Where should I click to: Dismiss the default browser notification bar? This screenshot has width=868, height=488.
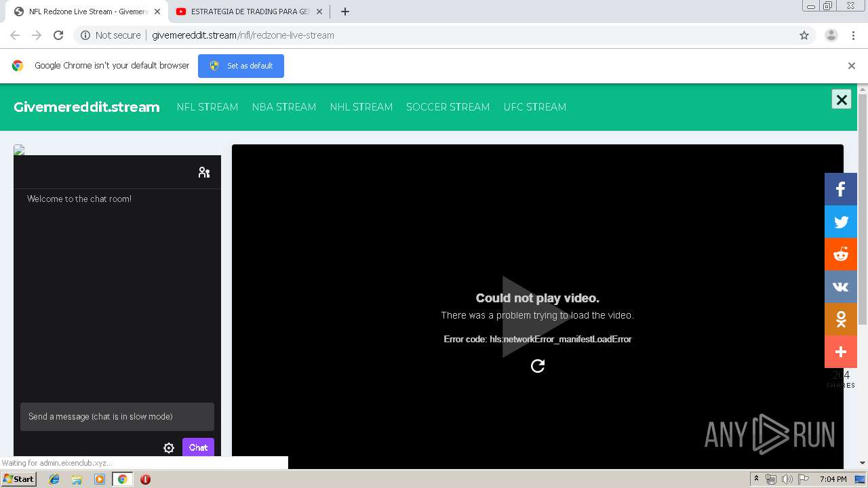pos(852,66)
